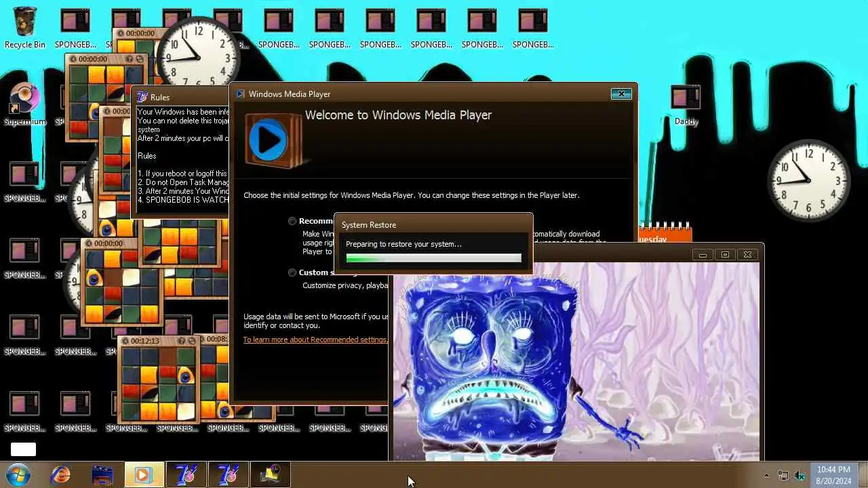Click the 7 taskbar button beside Media Player

click(186, 474)
